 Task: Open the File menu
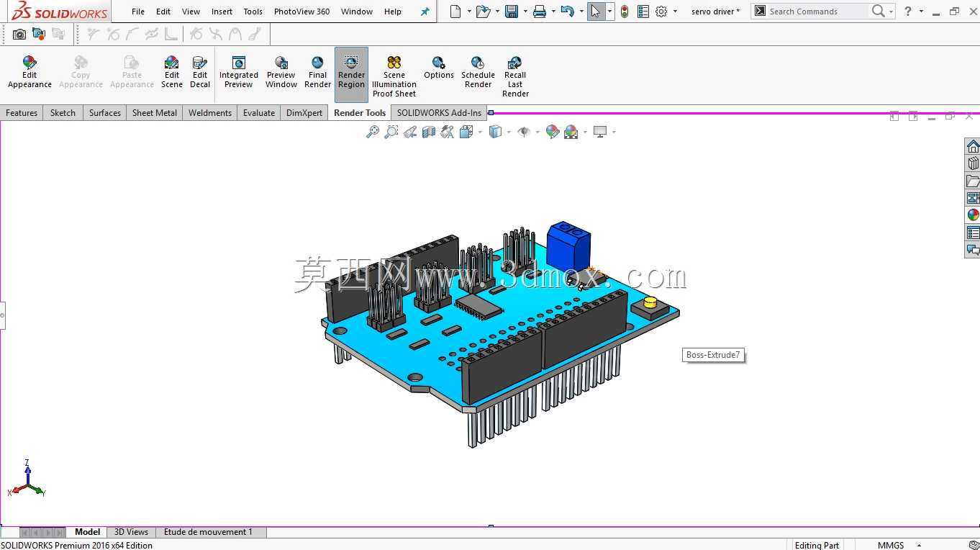click(x=138, y=12)
